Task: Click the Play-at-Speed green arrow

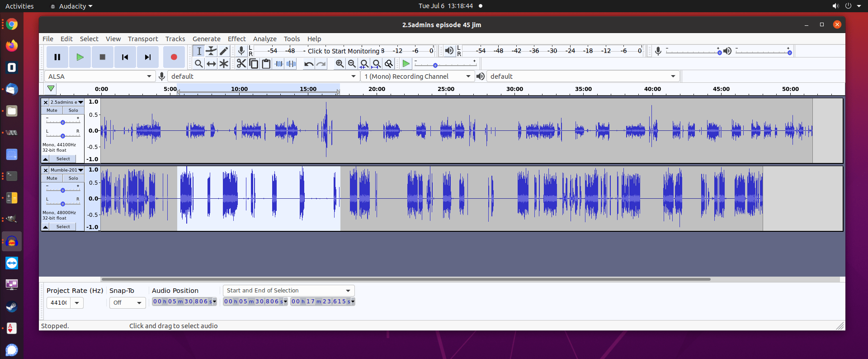Action: 406,64
